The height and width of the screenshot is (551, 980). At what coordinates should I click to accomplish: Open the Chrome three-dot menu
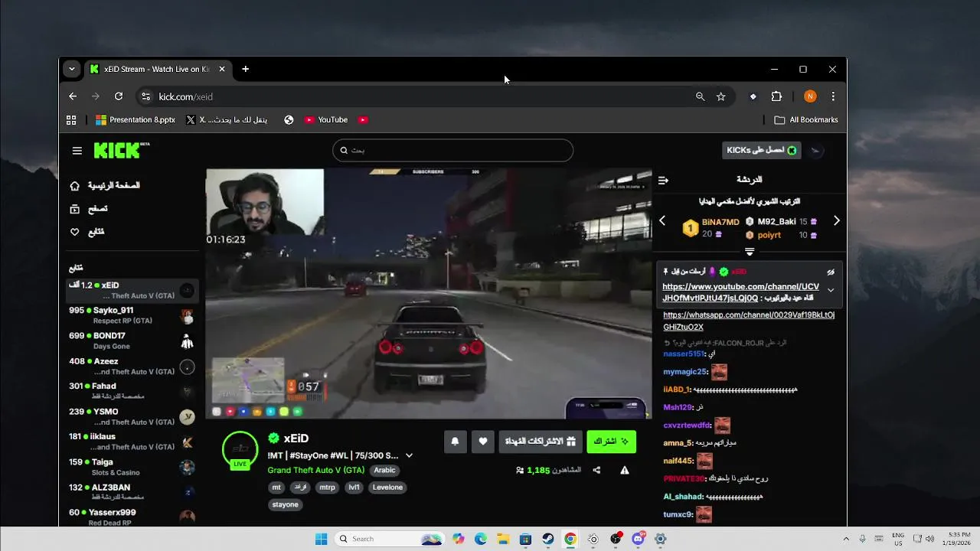[x=833, y=96]
